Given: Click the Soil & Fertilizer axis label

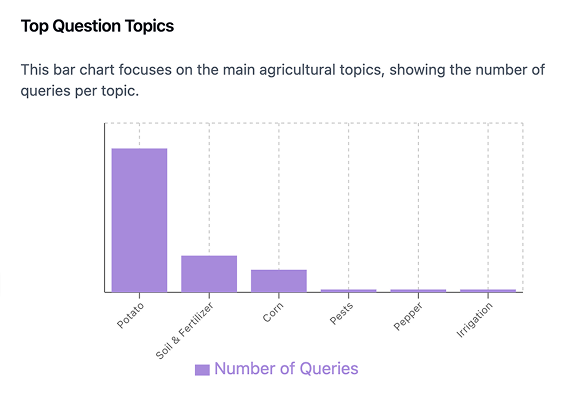Looking at the screenshot, I should coord(184,331).
